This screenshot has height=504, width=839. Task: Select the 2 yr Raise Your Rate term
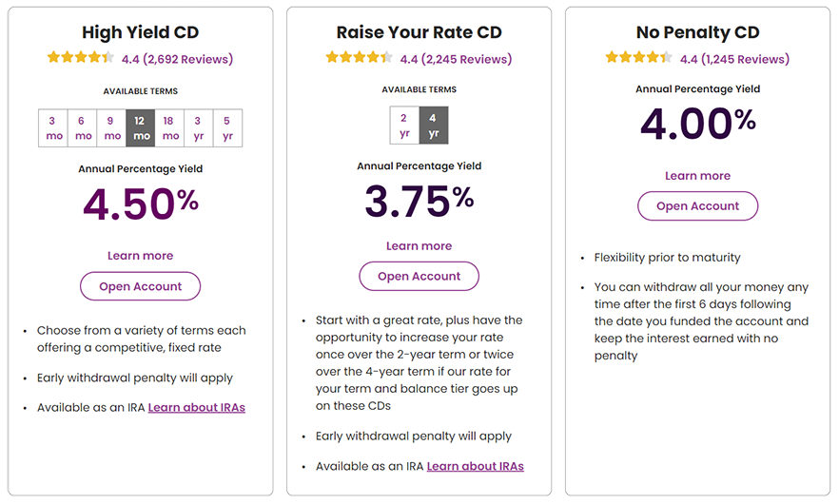coord(404,126)
